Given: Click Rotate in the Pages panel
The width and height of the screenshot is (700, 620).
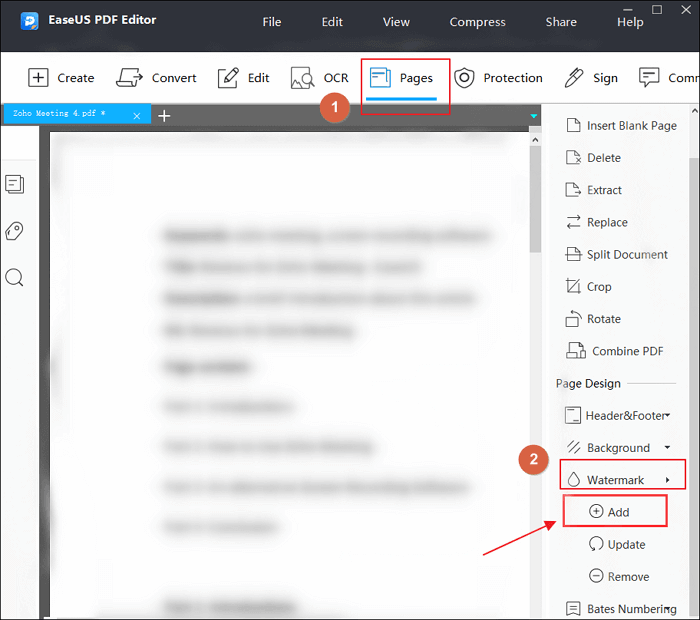Looking at the screenshot, I should click(x=593, y=319).
